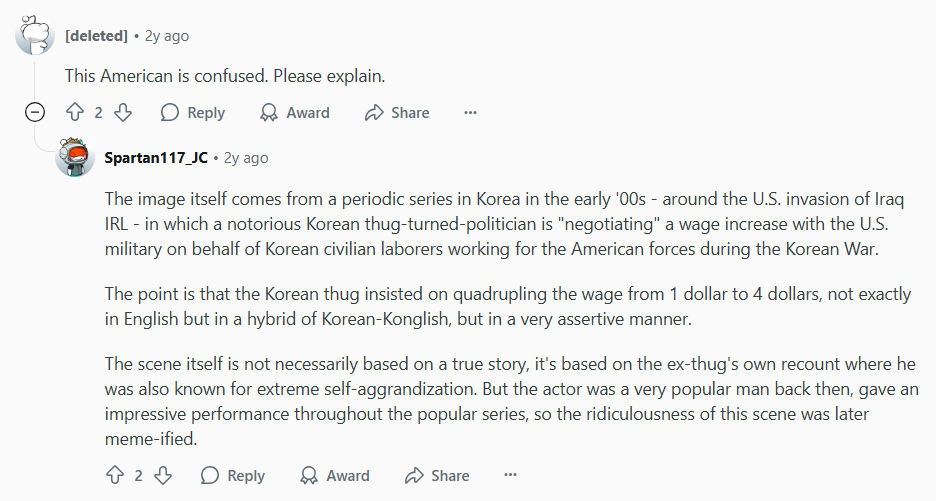Click the Reply speech bubble on the deleted comment

[170, 112]
